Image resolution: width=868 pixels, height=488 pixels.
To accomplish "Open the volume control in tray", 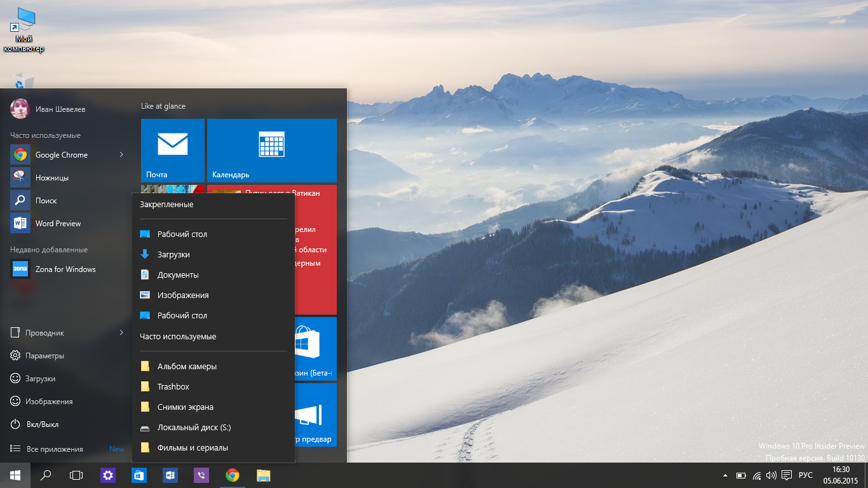I will [771, 475].
